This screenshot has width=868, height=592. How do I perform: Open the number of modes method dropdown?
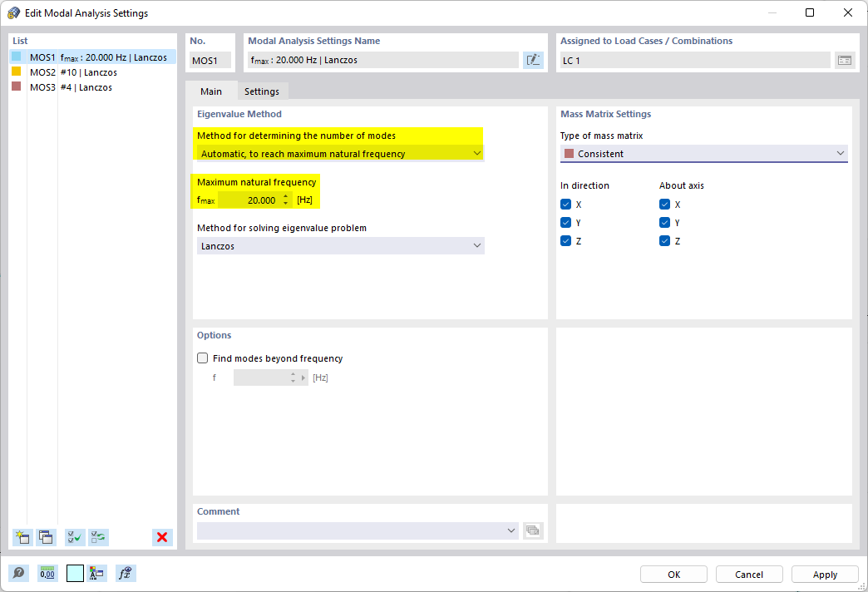click(x=340, y=153)
